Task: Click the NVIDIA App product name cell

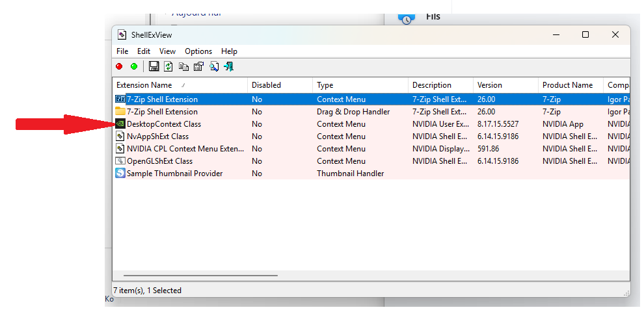Action: pyautogui.click(x=563, y=124)
